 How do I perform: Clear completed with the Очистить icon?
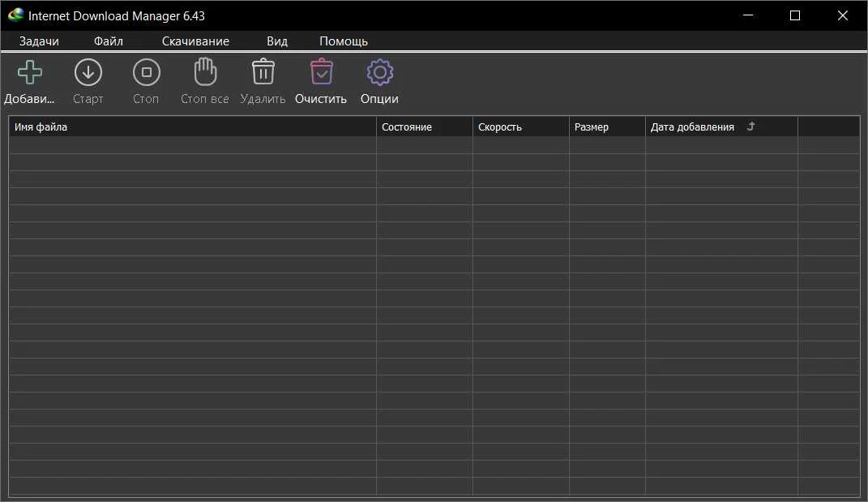(321, 72)
